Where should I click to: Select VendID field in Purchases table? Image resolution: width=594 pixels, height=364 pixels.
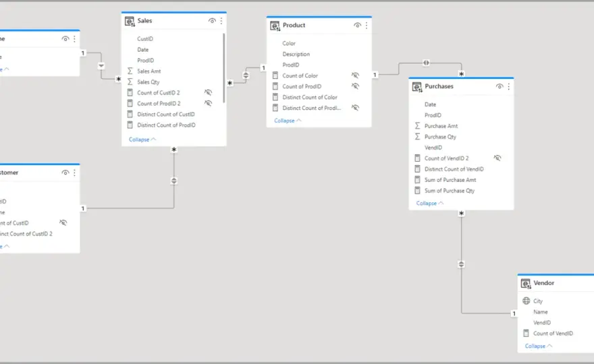tap(433, 148)
